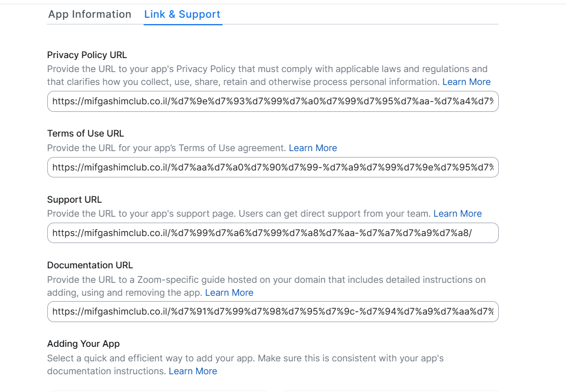Open Learn More for Terms of Use
Viewport: 566px width, 392px height.
[x=313, y=148]
